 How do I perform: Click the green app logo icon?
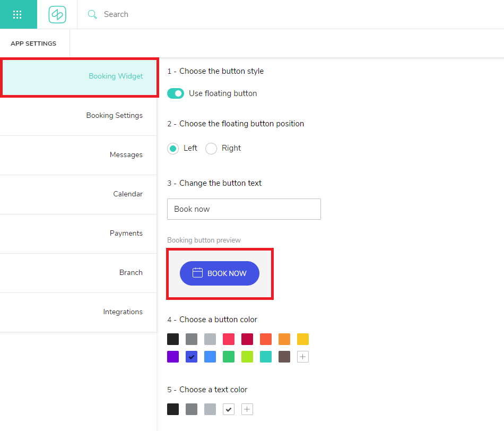[57, 14]
